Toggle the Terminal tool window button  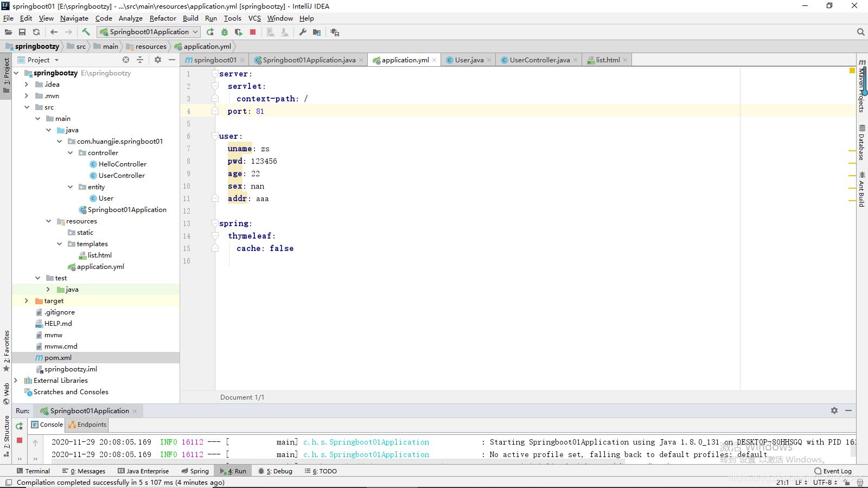(x=33, y=471)
